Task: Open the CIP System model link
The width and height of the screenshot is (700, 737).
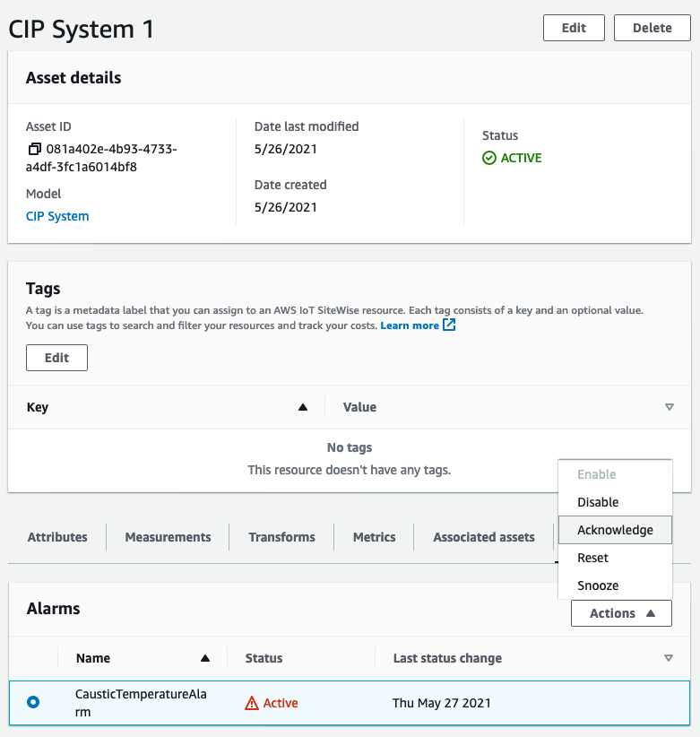Action: pos(57,216)
